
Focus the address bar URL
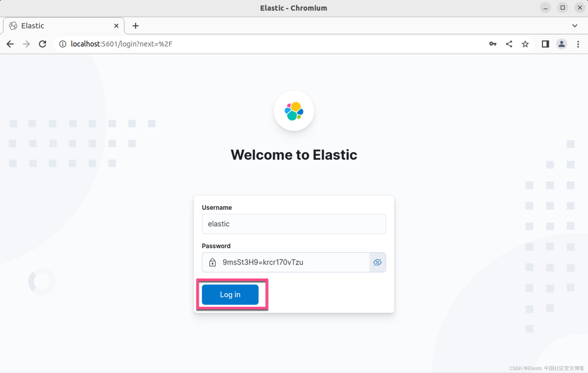228,44
